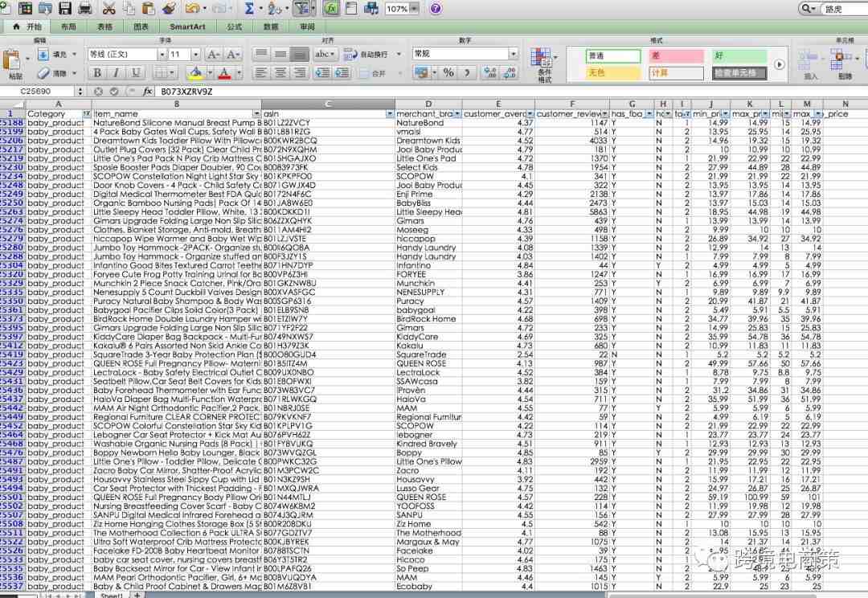Toggle bottom vertical alignment
This screenshot has width=868, height=598.
(x=300, y=55)
